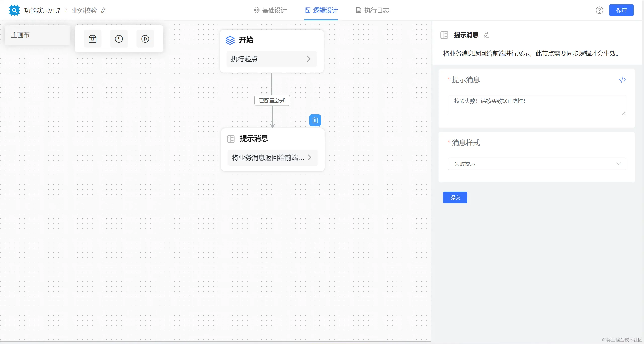644x344 pixels.
Task: Click the 保存 button
Action: [x=621, y=10]
